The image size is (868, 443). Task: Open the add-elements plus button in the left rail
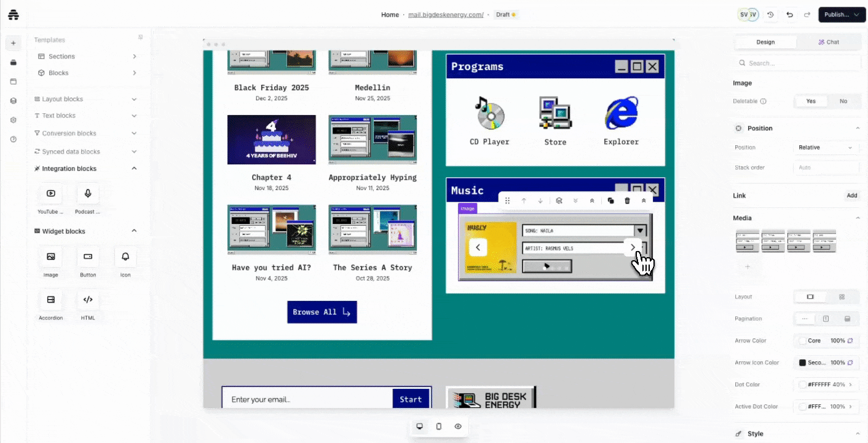[14, 43]
